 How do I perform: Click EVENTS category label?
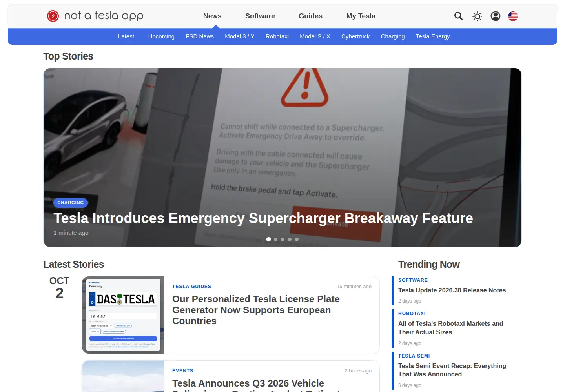point(182,371)
